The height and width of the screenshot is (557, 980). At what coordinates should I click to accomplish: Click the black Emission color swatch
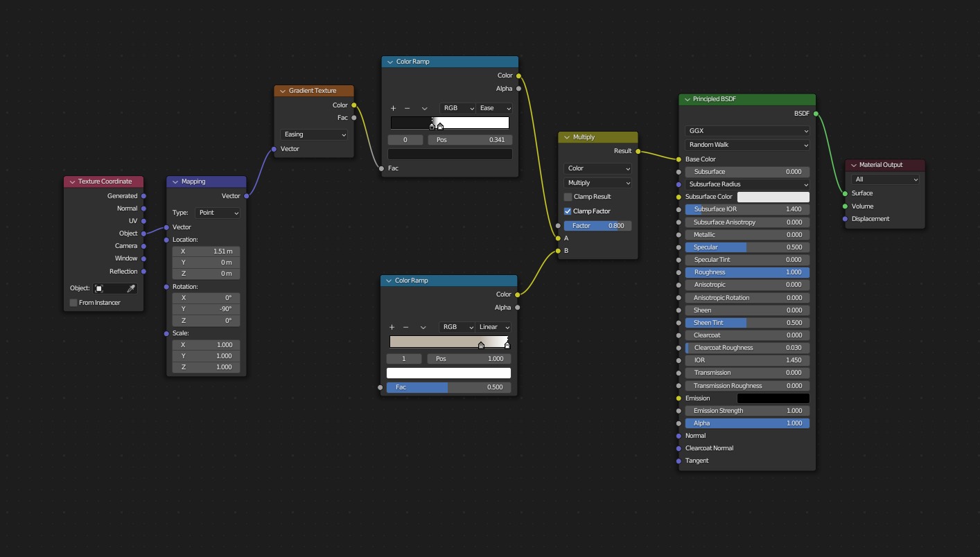773,398
